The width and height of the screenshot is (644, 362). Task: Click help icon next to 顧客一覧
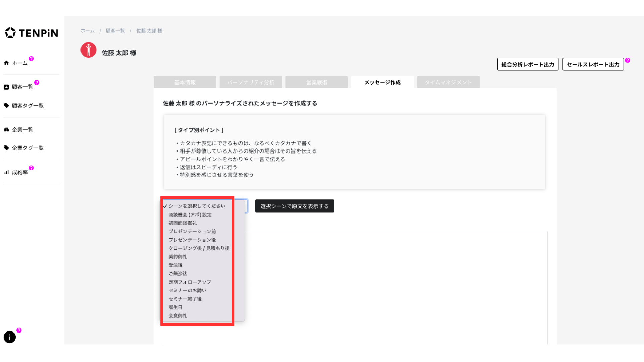coord(37,83)
